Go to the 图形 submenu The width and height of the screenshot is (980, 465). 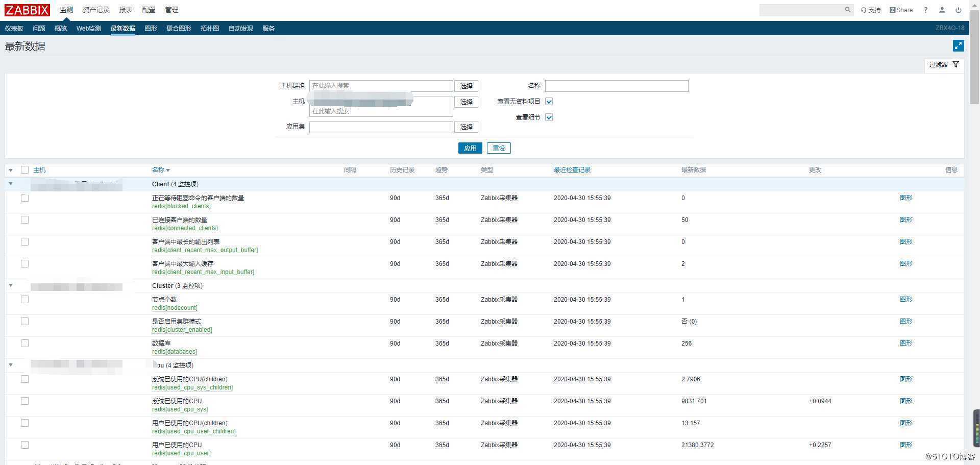[151, 29]
